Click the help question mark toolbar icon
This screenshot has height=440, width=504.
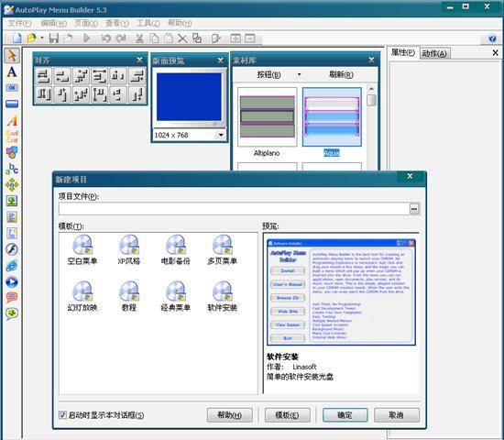(x=492, y=38)
